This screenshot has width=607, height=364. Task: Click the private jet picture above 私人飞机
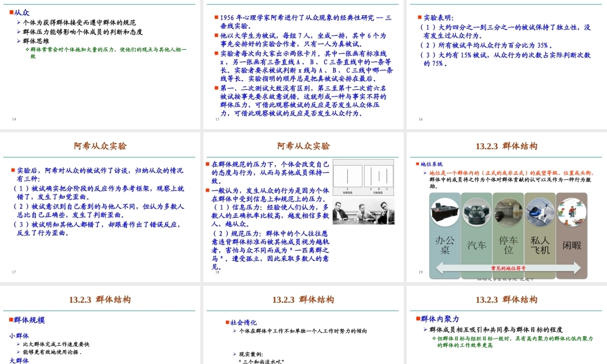pos(540,212)
